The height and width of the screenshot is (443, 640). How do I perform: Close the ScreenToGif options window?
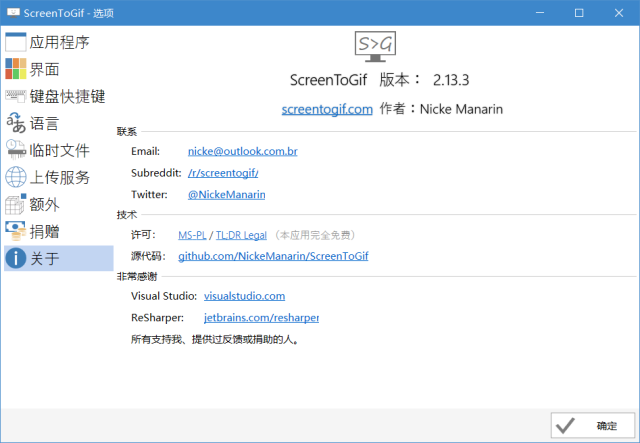pos(619,13)
